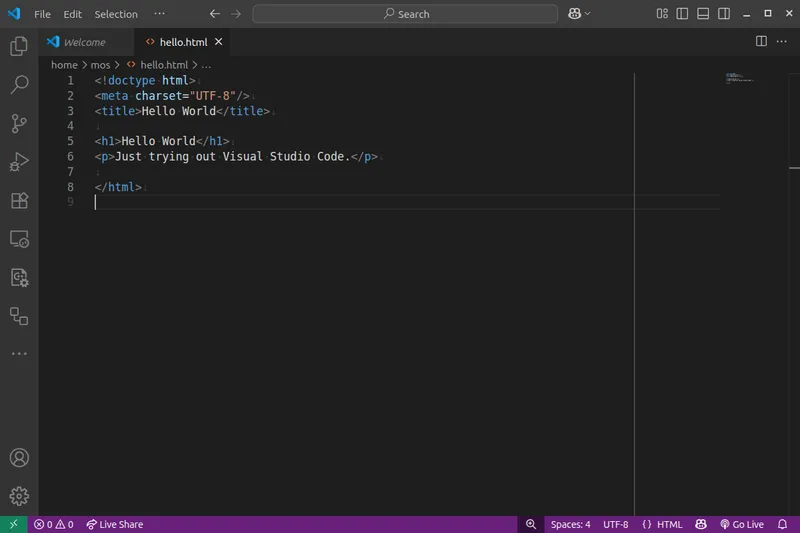Screen dimensions: 800x533
Task: Toggle the secondary side bar layout button
Action: [x=724, y=14]
